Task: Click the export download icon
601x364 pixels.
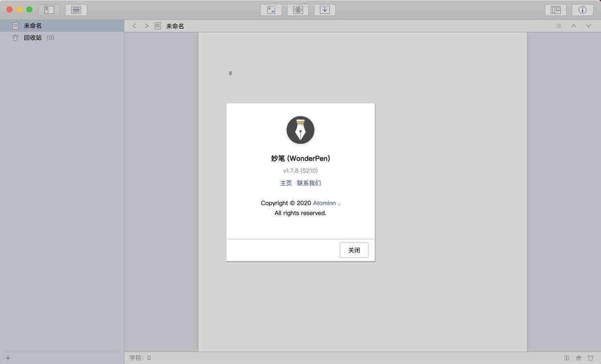Action: tap(325, 10)
